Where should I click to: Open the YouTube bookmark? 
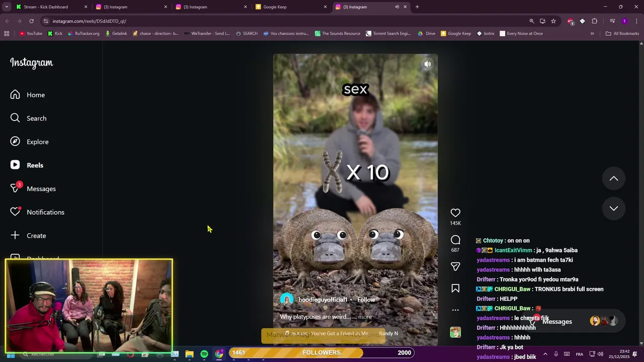31,34
